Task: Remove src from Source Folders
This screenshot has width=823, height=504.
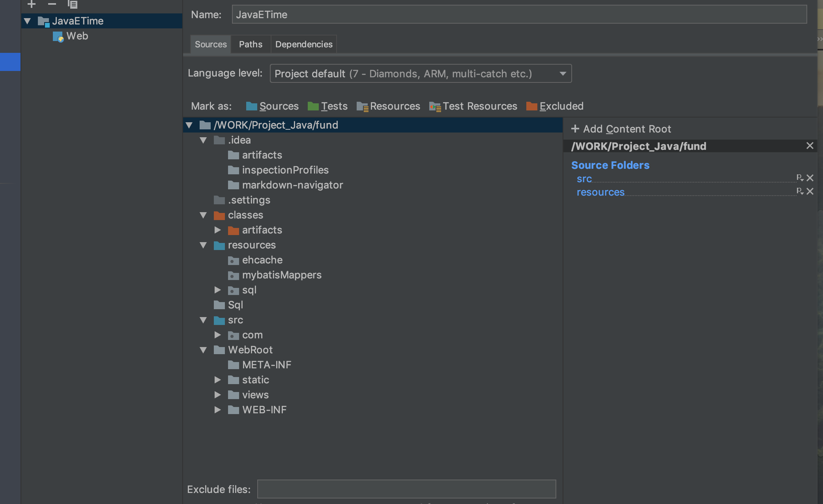Action: [810, 178]
